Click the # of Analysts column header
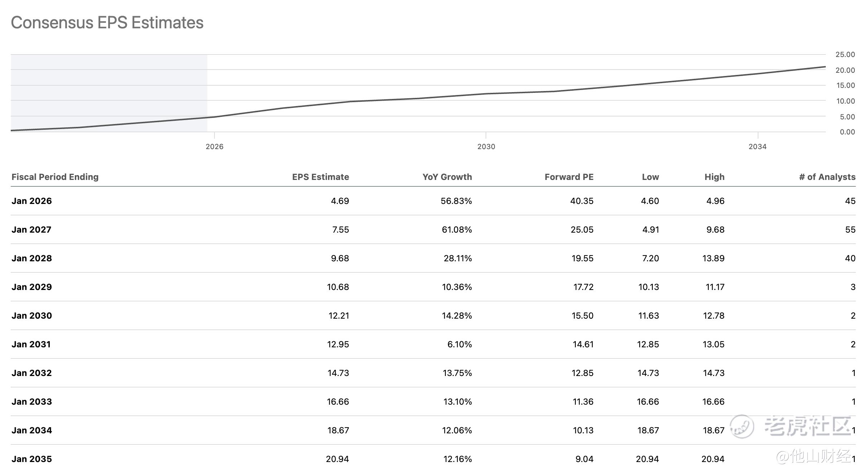Viewport: 868px width, 476px height. pyautogui.click(x=827, y=177)
